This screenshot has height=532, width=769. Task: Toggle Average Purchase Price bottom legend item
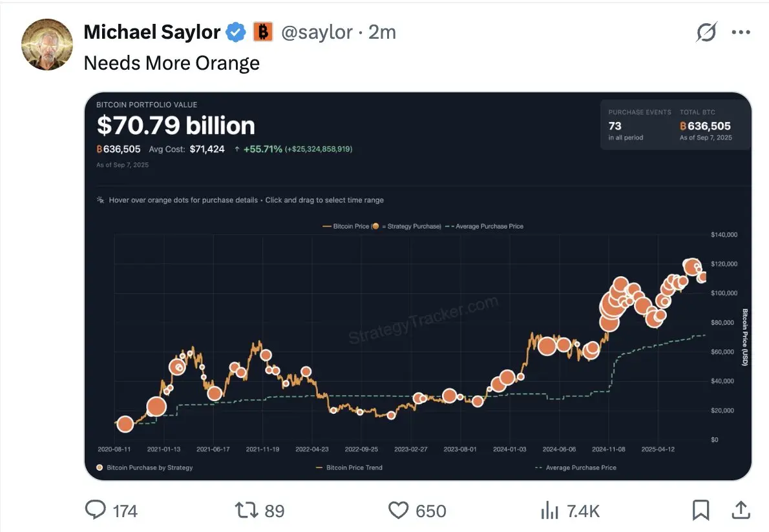point(576,467)
